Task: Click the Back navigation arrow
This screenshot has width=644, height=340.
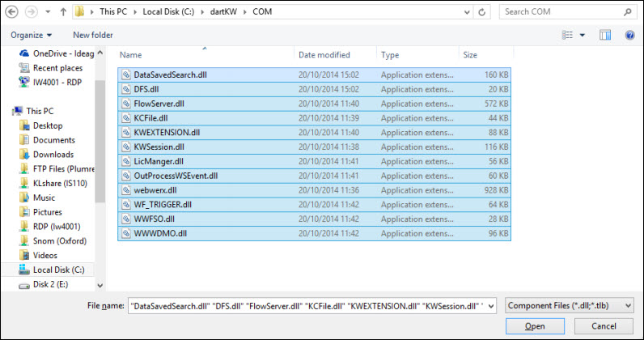Action: 11,12
